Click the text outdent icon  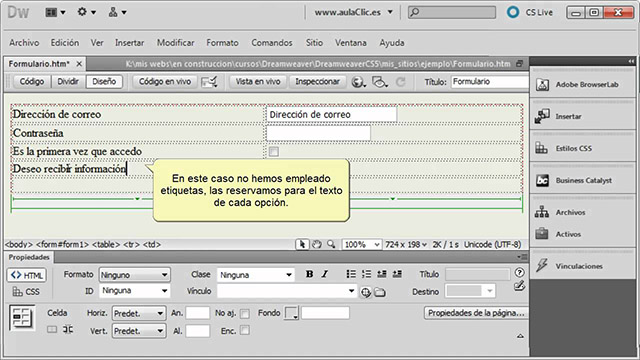pyautogui.click(x=382, y=274)
